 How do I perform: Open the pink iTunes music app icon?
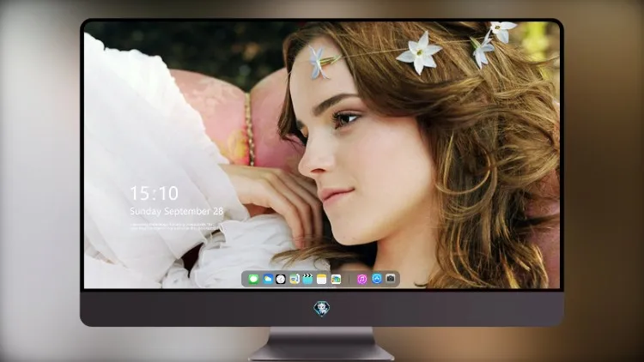(x=361, y=279)
